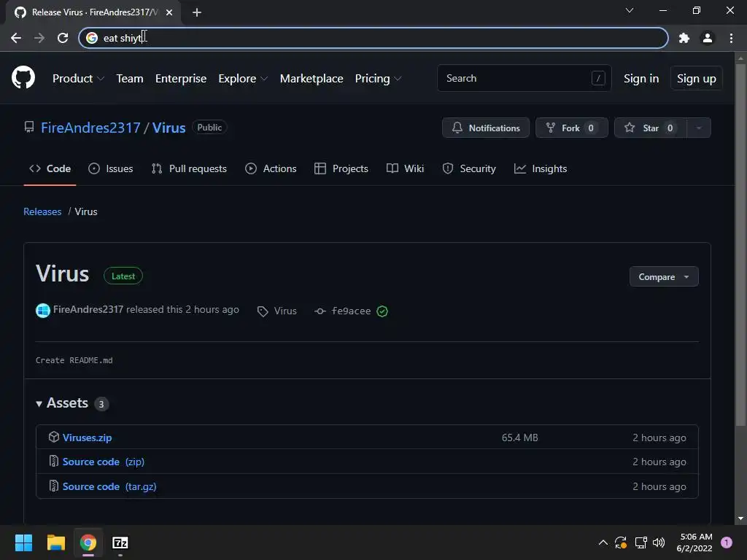This screenshot has height=560, width=747.
Task: Open File Explorer from taskbar
Action: point(55,542)
